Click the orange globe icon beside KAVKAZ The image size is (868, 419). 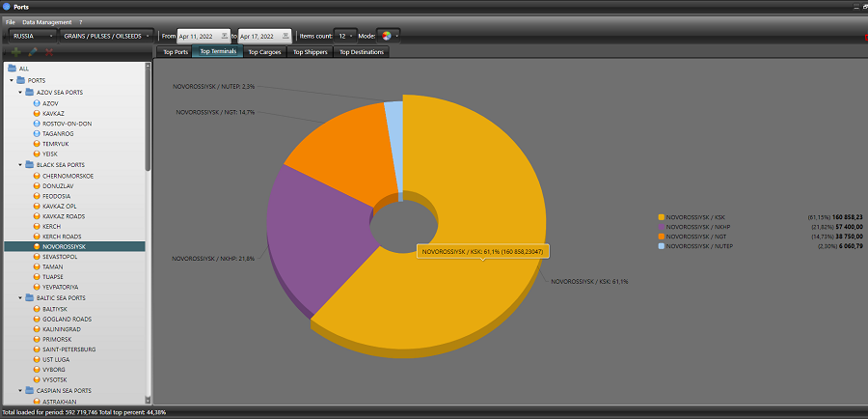37,113
